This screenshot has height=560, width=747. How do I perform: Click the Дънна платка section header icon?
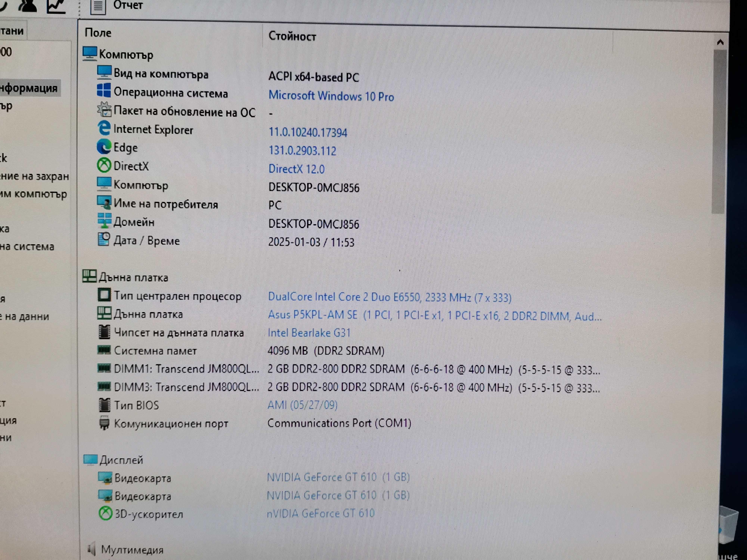pos(89,276)
